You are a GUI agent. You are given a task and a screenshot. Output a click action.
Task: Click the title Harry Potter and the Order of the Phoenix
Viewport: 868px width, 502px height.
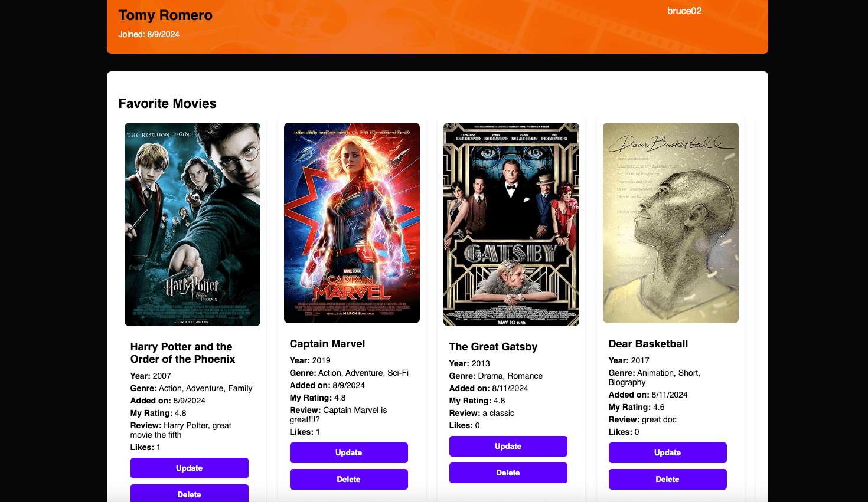click(x=182, y=353)
